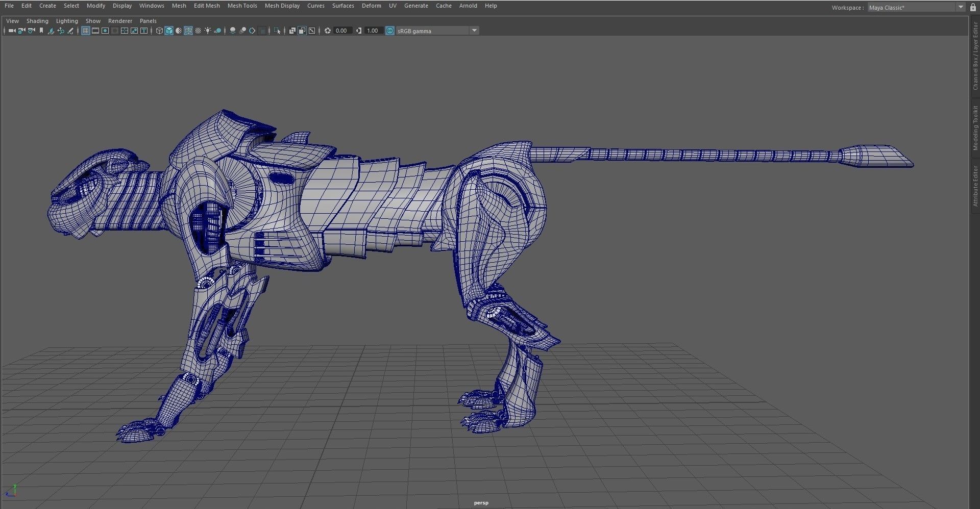Click the X-Ray Joints icon
The image size is (980, 509).
312,31
